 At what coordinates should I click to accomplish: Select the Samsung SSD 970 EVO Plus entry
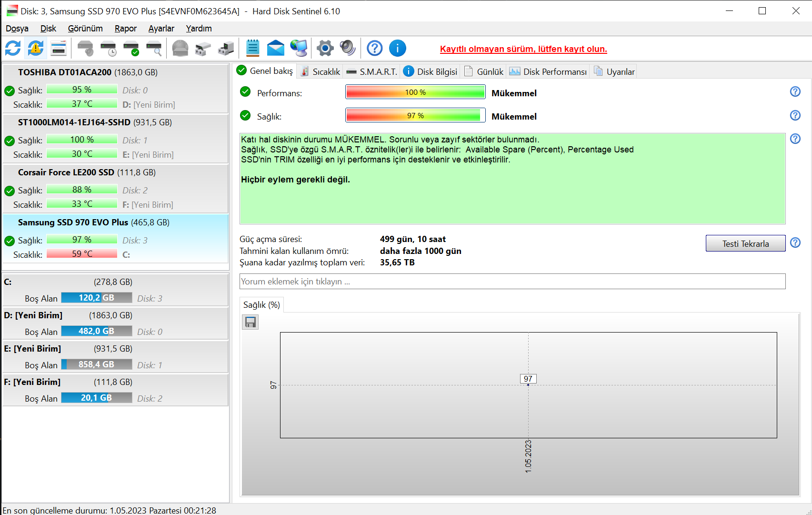116,239
